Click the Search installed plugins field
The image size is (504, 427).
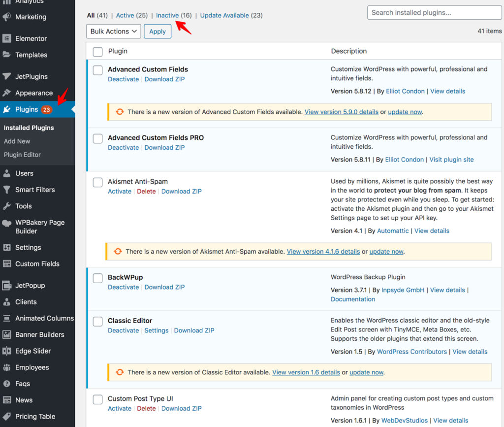point(434,12)
